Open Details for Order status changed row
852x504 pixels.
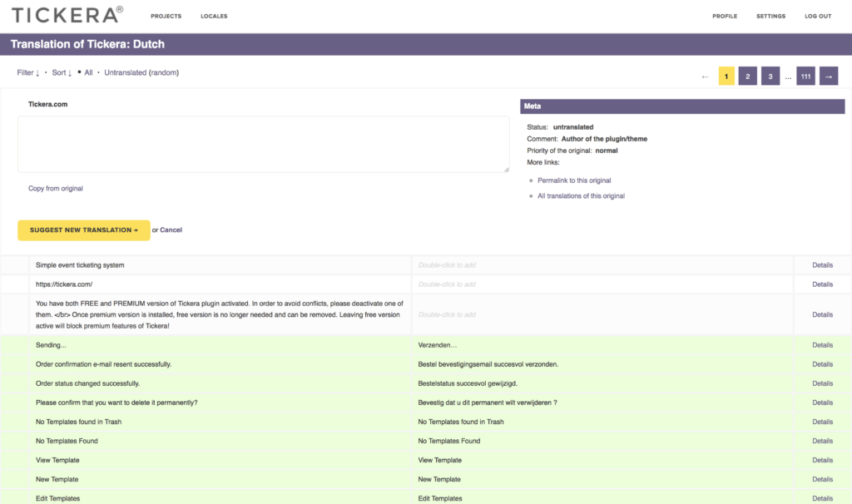(823, 383)
